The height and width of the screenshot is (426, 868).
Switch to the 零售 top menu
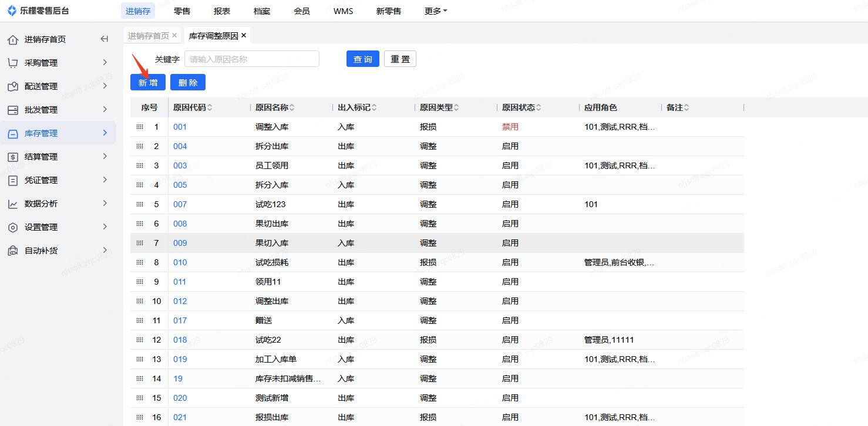pos(182,11)
